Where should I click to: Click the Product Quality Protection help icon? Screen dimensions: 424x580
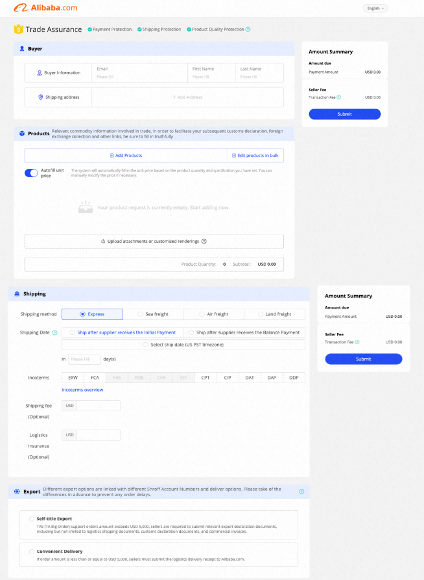tap(248, 29)
